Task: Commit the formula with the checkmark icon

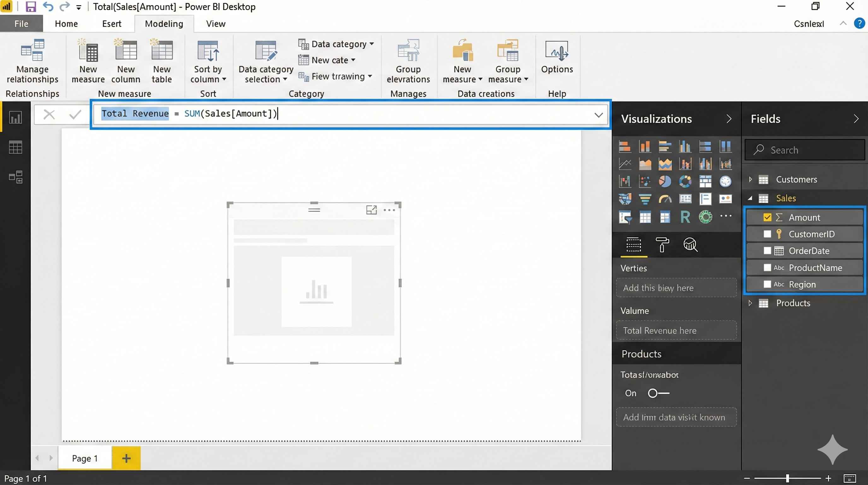Action: tap(75, 115)
